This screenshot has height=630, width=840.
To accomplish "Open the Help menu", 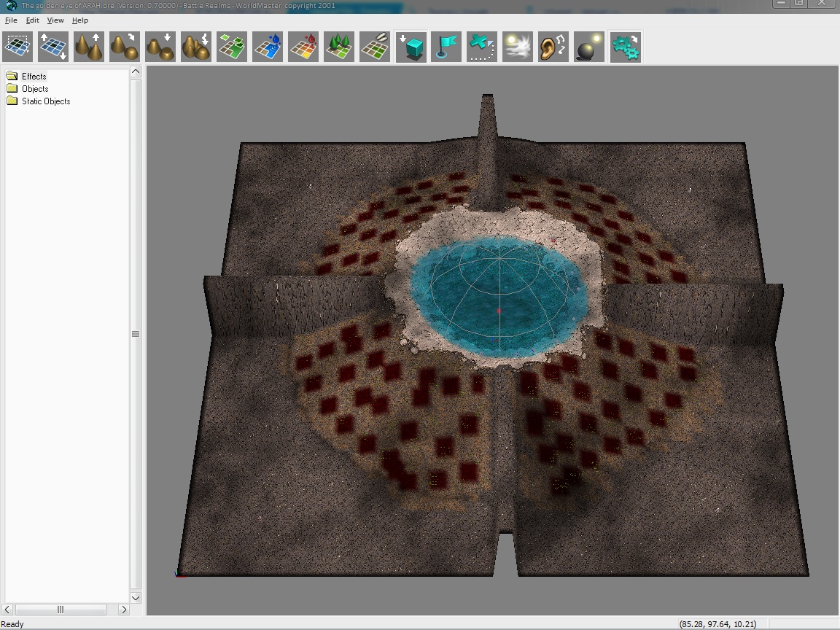I will 79,20.
